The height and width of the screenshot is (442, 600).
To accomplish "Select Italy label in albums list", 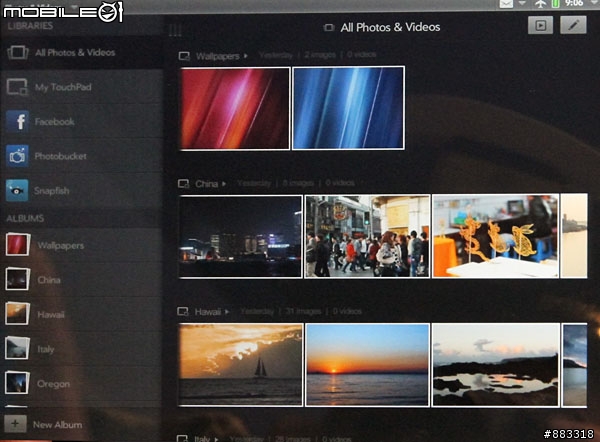I will tap(46, 349).
